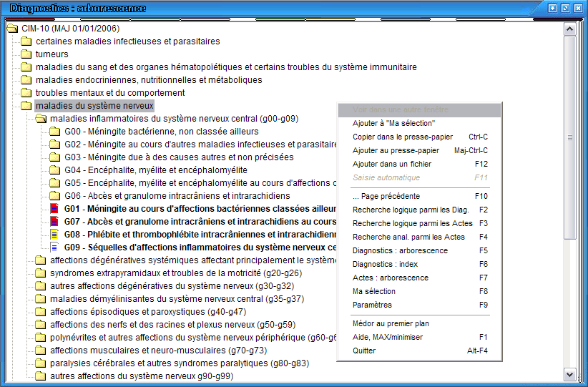The image size is (588, 387).
Task: Click folder icon beside 'maladies du système nerveux'
Action: pyautogui.click(x=26, y=106)
